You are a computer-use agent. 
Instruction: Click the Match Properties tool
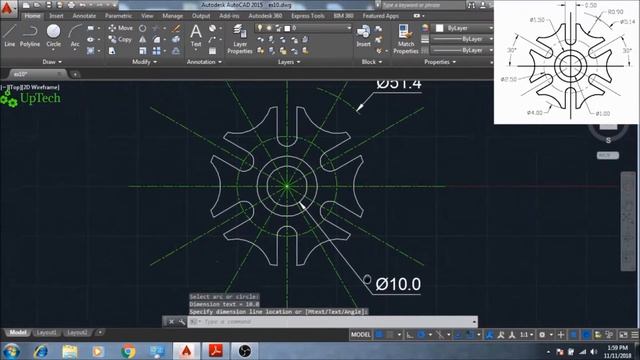tap(406, 39)
